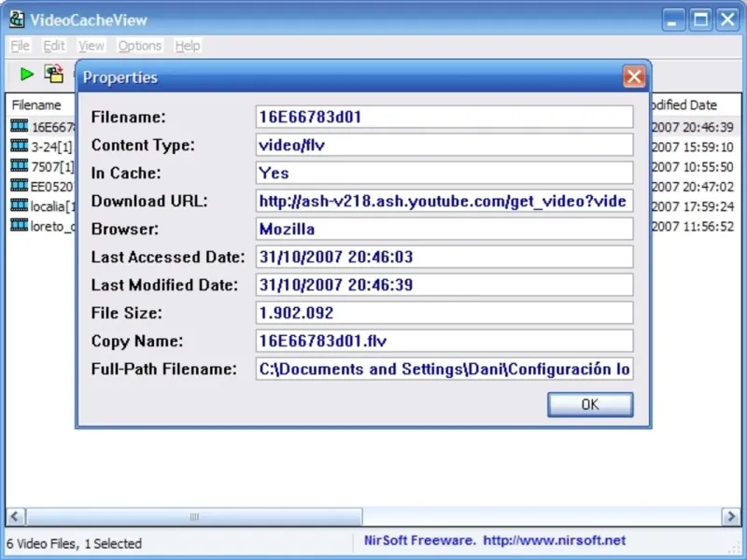Sort by the Modified Date column header

694,105
